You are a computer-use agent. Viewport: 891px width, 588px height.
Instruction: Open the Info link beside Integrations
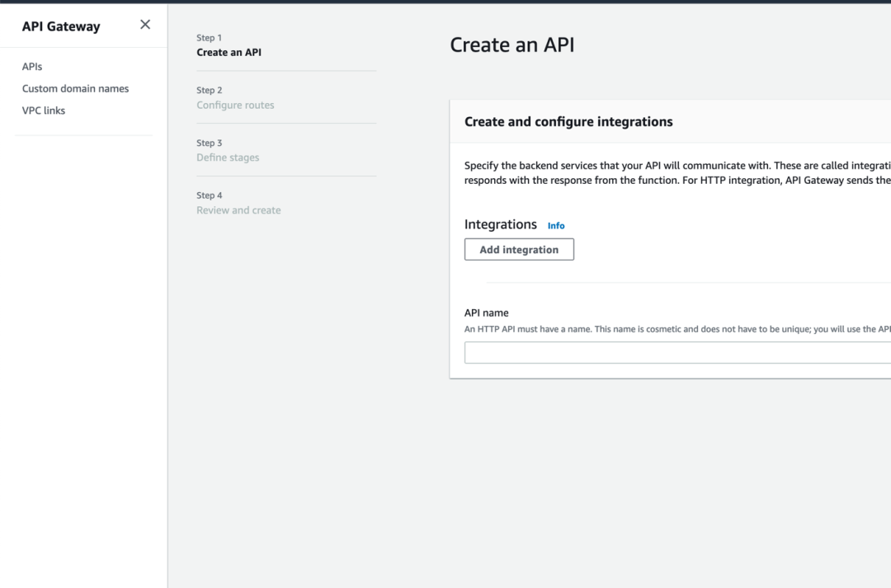[x=556, y=226]
